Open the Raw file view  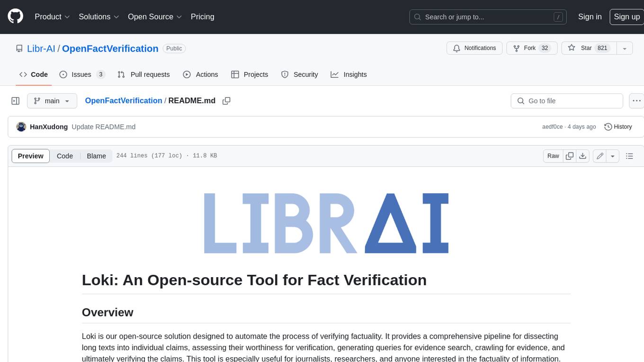point(553,156)
